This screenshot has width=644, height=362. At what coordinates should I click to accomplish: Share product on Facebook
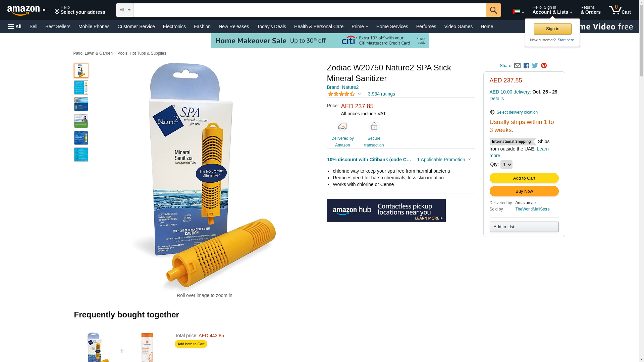[526, 66]
